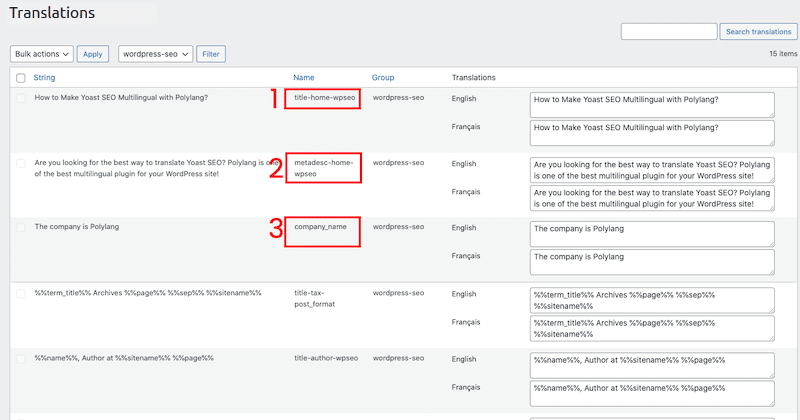Sort by the Group column header
Image resolution: width=800 pixels, height=420 pixels.
coord(383,78)
